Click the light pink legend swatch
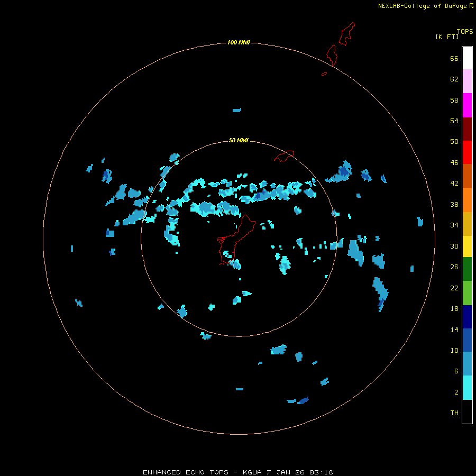Viewport: 476px width, 476px height. pos(467,81)
